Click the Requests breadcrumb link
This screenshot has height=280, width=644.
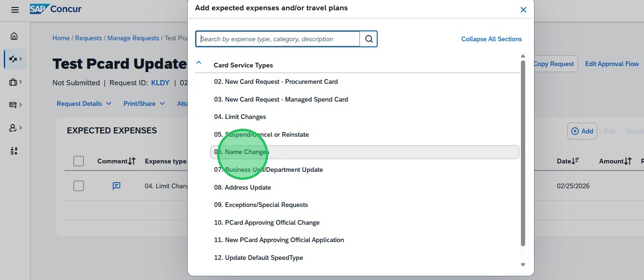tap(88, 38)
